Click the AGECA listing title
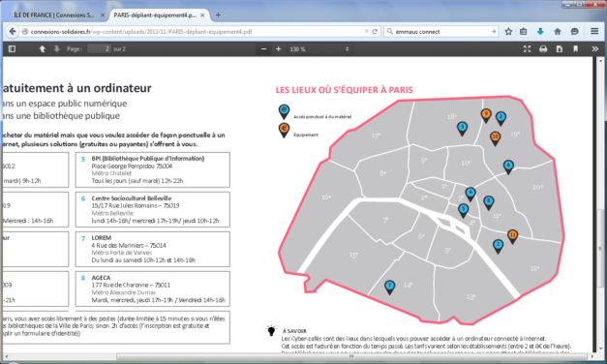The width and height of the screenshot is (607, 364). (x=101, y=278)
